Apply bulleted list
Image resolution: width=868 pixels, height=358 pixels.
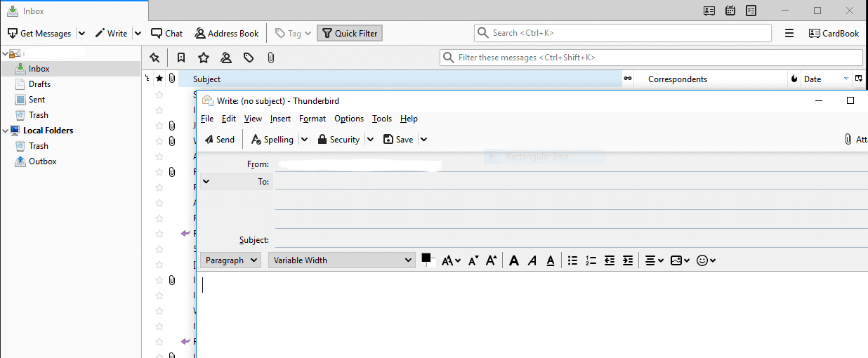[573, 260]
